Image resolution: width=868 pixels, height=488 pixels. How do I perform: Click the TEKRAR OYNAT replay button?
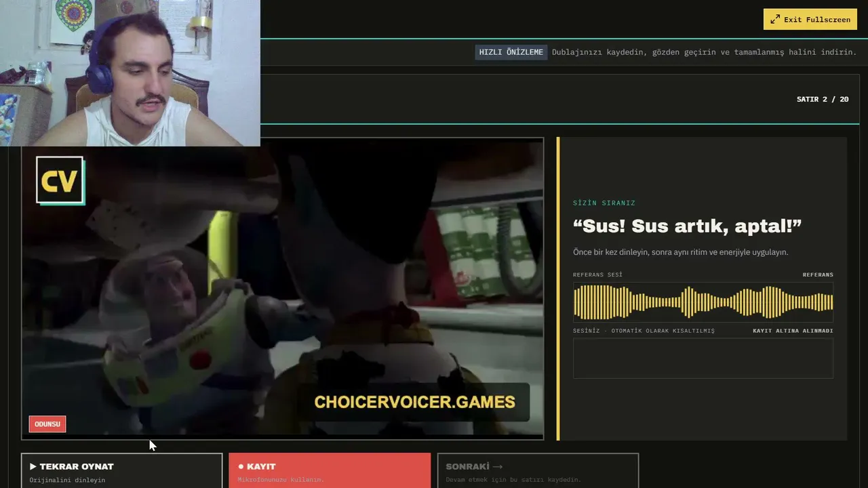pos(122,470)
